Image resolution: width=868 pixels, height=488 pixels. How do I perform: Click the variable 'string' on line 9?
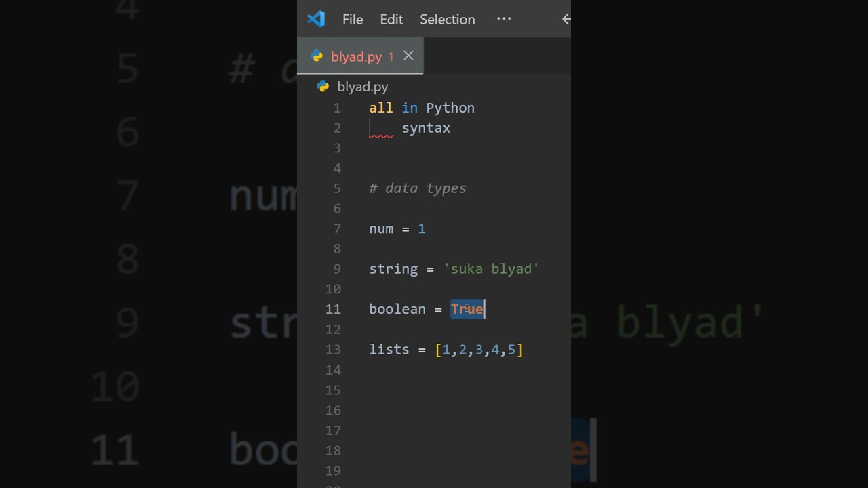click(393, 269)
